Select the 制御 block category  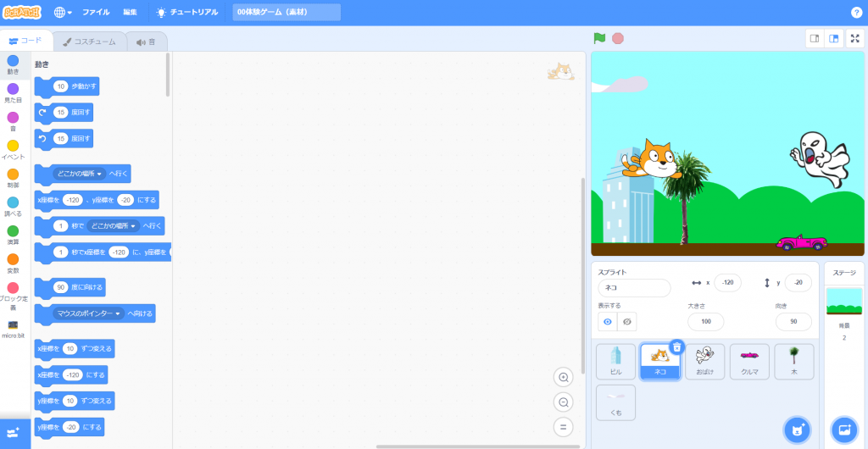(x=13, y=179)
